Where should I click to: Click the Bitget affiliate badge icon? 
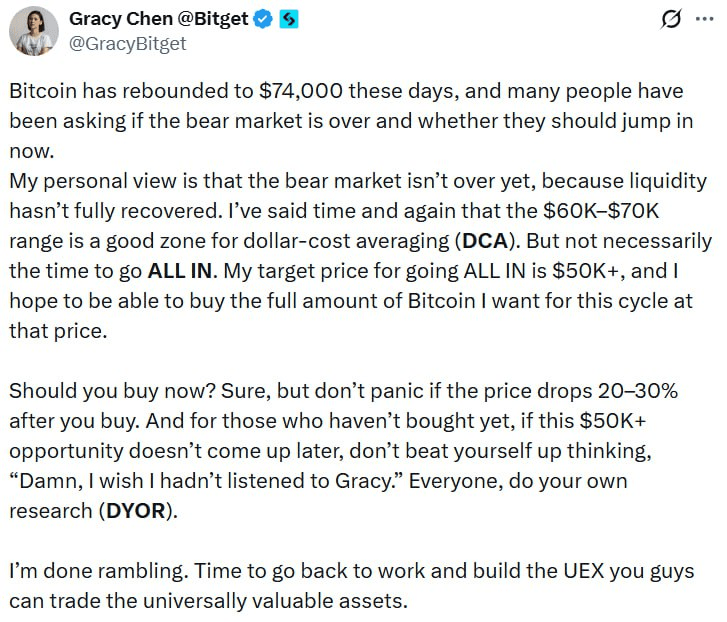click(x=286, y=20)
